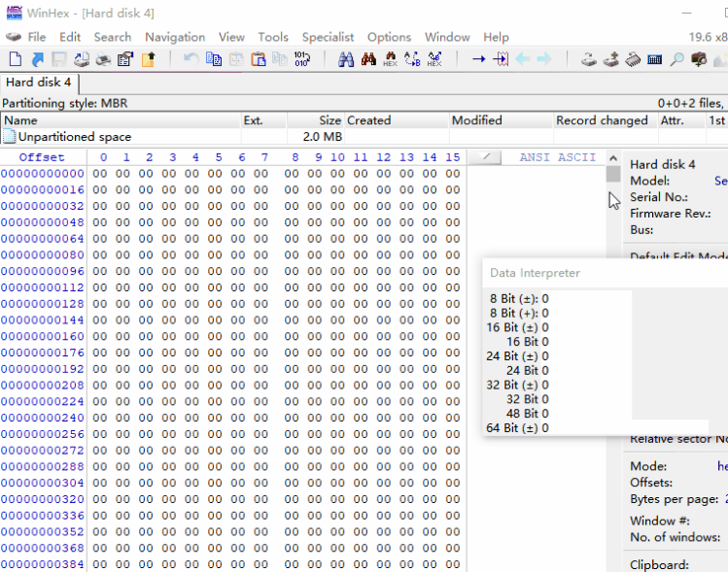Open the Edit menu

coord(70,37)
